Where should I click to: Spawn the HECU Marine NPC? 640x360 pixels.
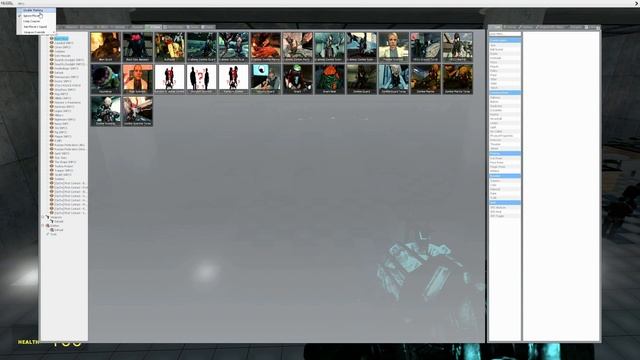point(458,47)
